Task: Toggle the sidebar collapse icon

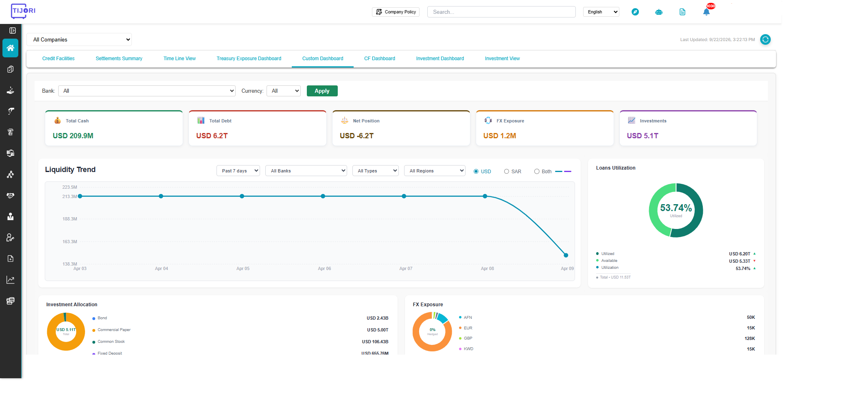Action: [x=13, y=31]
